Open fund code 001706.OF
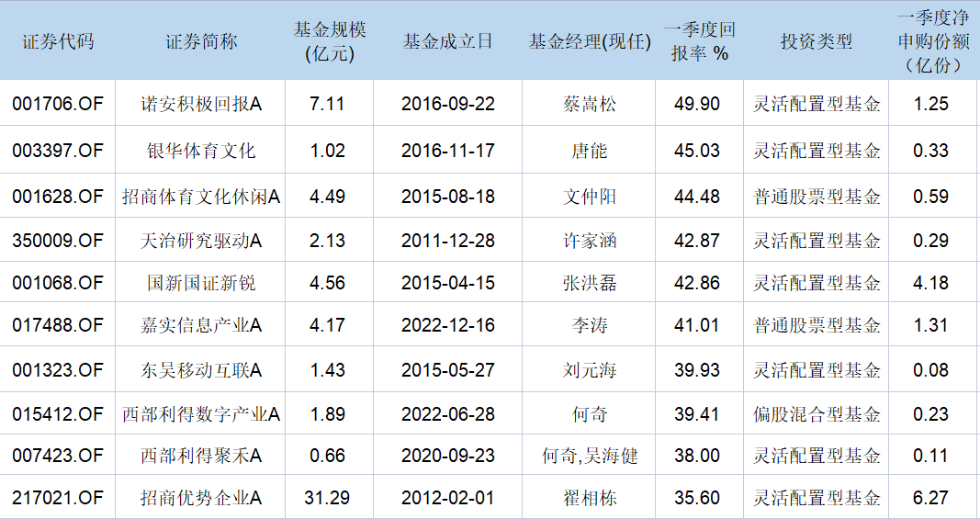Viewport: 980px width, 519px height. 58,105
